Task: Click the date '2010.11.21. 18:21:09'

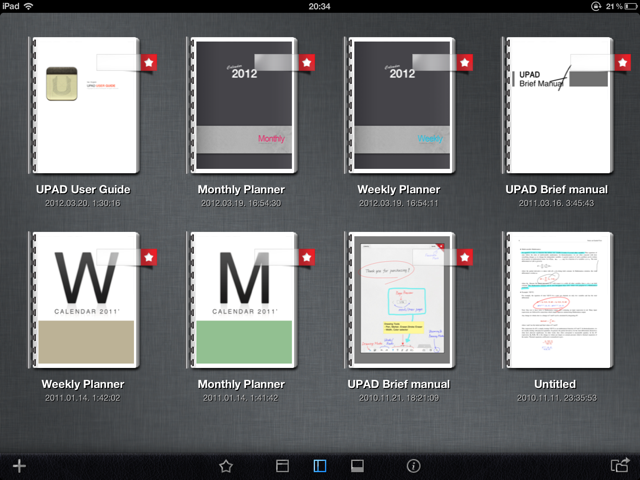Action: tap(399, 398)
